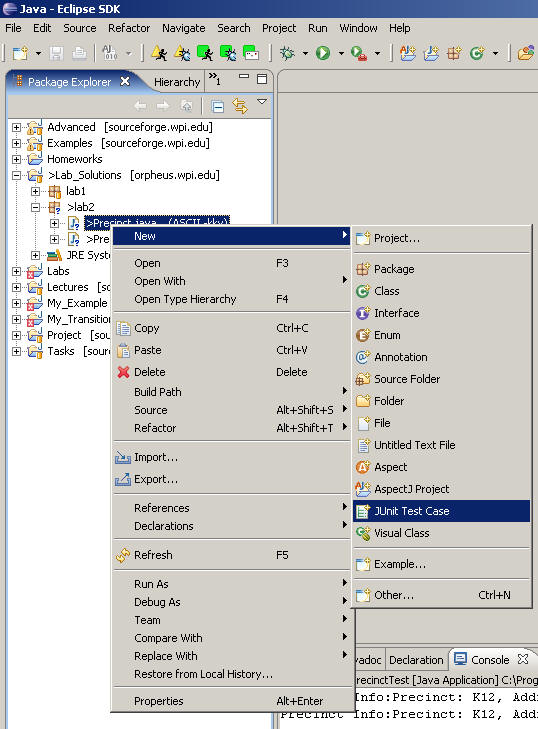The width and height of the screenshot is (538, 729).
Task: Click the Aspect icon in New submenu
Action: click(363, 467)
